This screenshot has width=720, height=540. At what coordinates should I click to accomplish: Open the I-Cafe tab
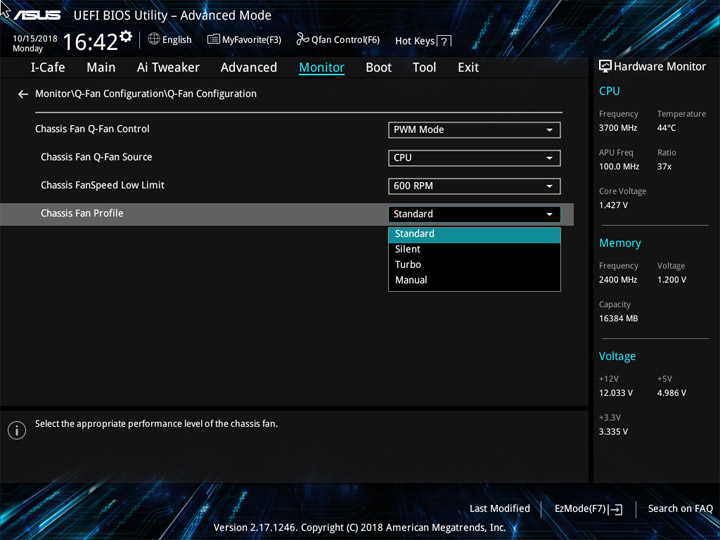pyautogui.click(x=48, y=68)
